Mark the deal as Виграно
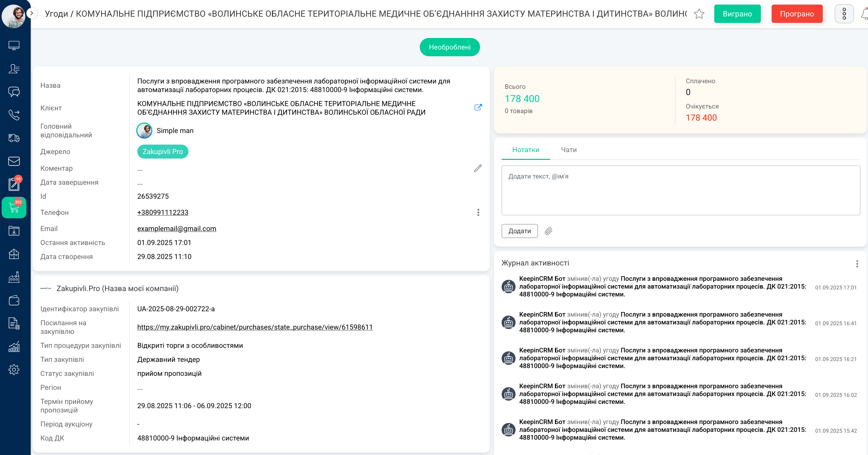 [x=737, y=14]
